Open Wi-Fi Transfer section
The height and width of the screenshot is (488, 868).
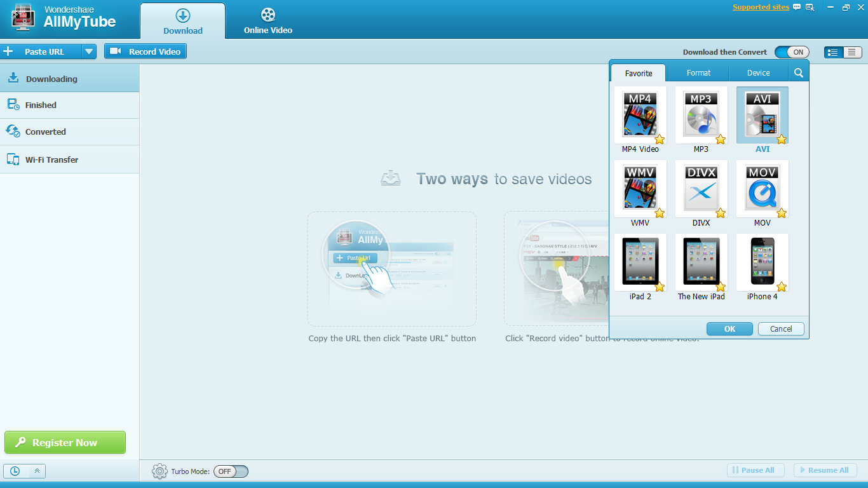tap(69, 159)
